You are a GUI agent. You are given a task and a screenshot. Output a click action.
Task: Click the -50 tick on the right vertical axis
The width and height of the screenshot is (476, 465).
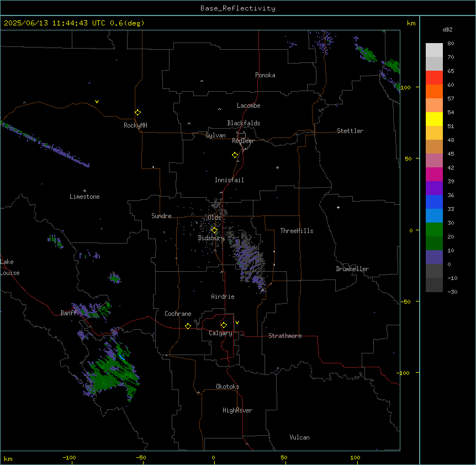point(405,302)
